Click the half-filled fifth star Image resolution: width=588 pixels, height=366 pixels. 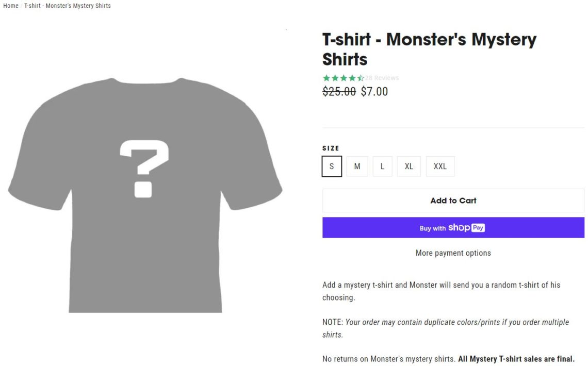point(361,78)
